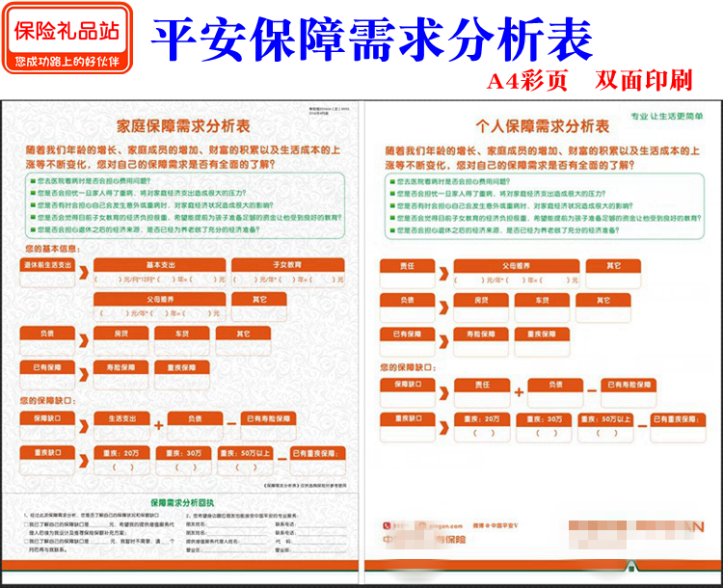723x588 pixels.
Task: Tick the 希望我的提供增值服务 checkbox in receipt
Action: pos(26,524)
